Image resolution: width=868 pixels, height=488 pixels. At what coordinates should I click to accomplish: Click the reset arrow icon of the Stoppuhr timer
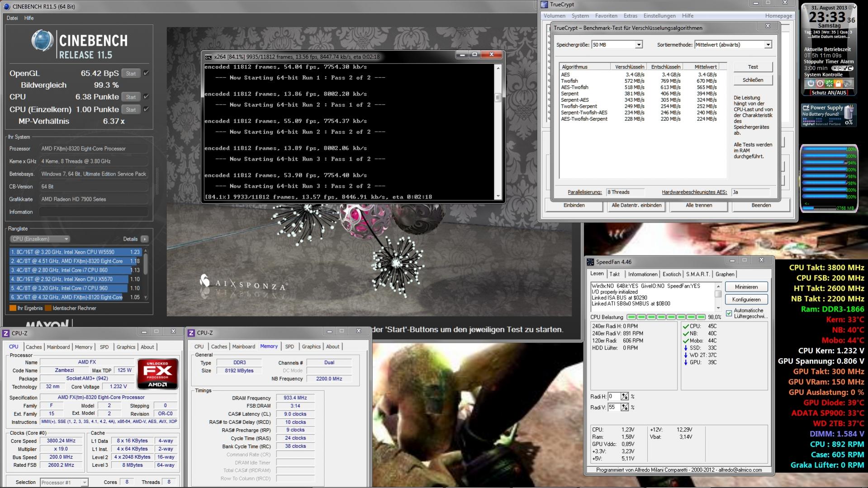[x=850, y=68]
